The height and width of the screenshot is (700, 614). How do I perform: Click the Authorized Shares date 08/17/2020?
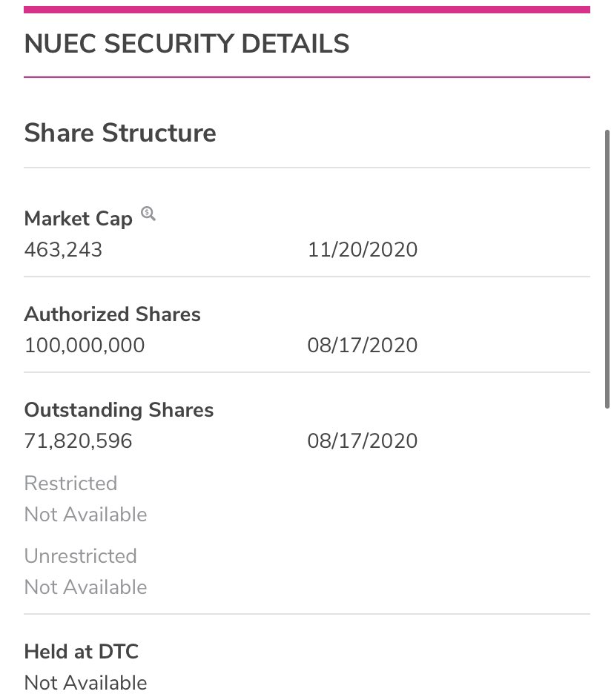(363, 345)
